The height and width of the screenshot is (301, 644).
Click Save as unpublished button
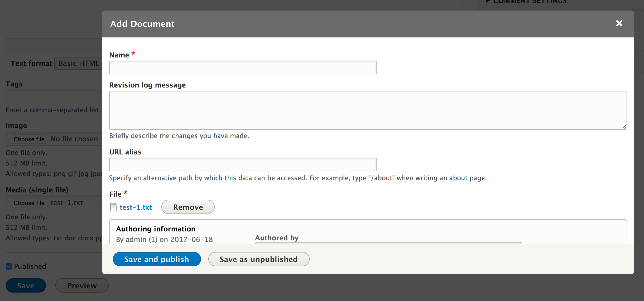[259, 259]
